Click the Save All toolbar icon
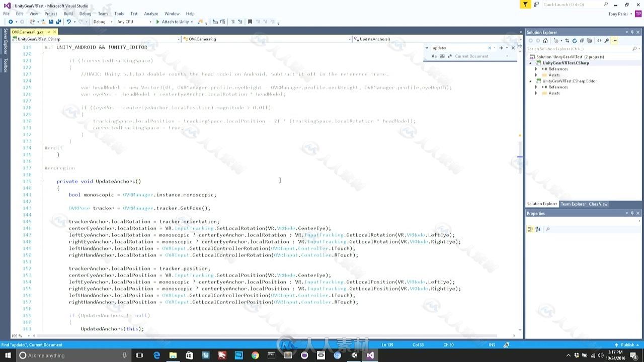 point(59,22)
